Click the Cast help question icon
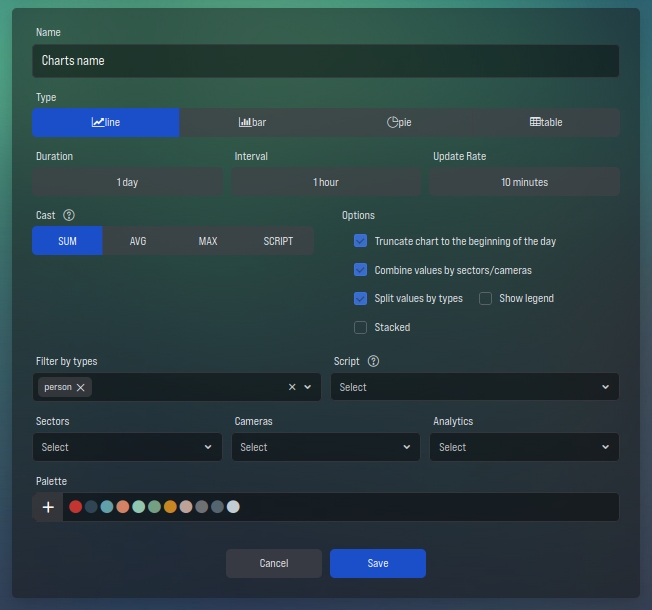The image size is (652, 610). coord(69,215)
